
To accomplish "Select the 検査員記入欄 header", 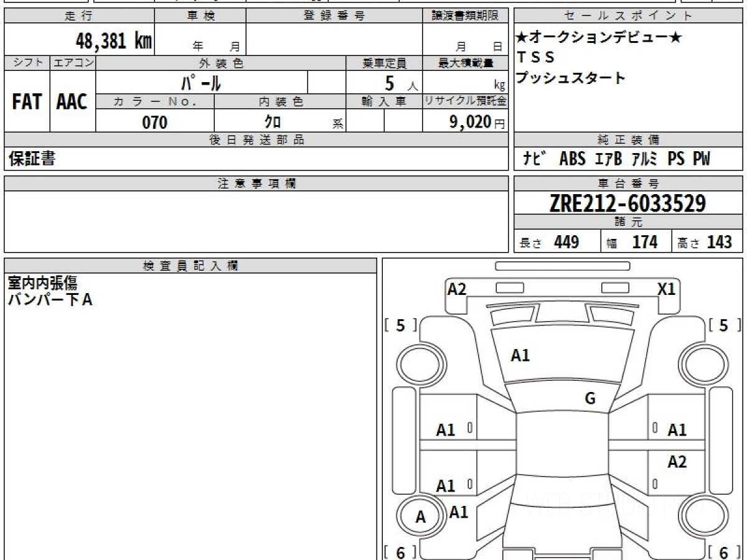I will (190, 265).
